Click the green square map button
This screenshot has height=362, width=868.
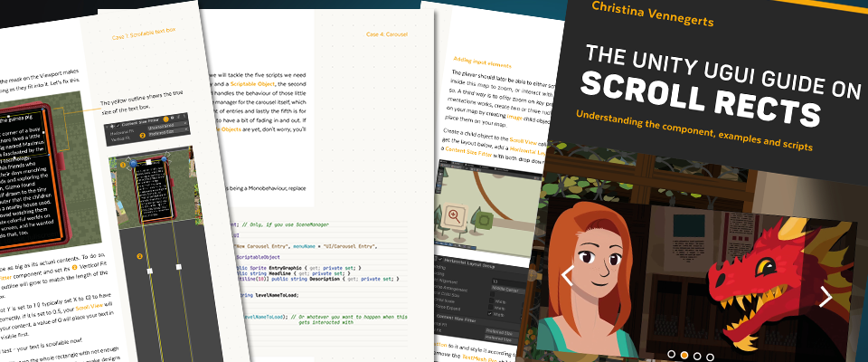pyautogui.click(x=485, y=221)
